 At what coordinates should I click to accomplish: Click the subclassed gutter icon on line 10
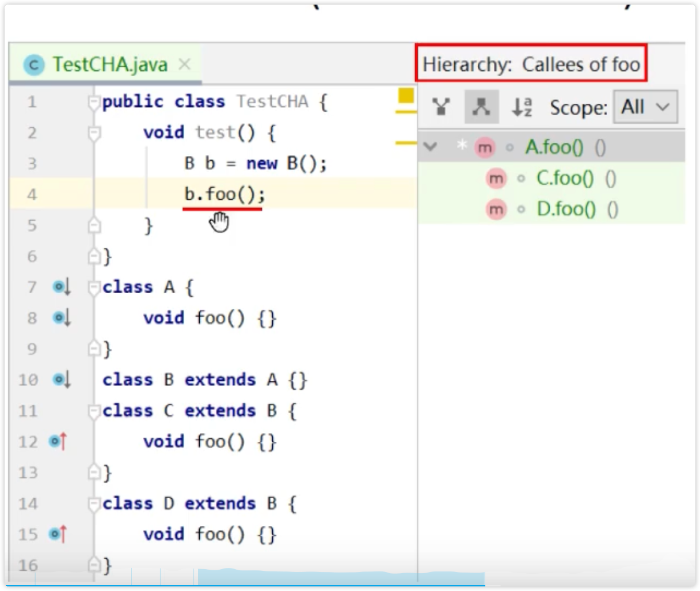click(61, 380)
